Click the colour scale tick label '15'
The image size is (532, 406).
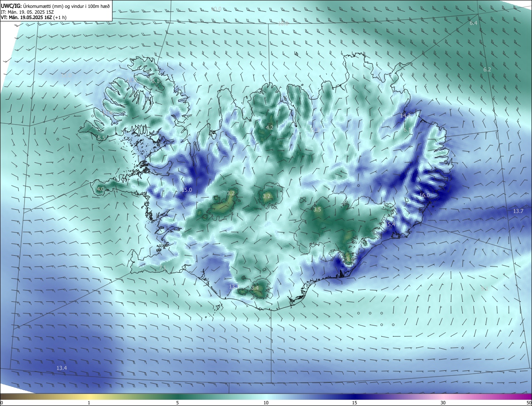355,403
